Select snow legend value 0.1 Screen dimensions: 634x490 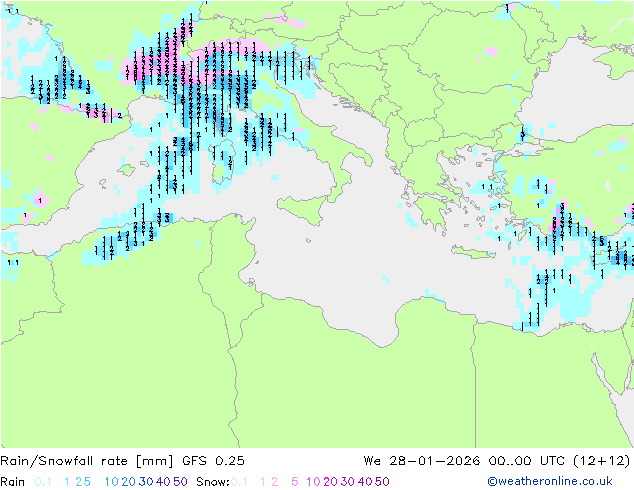click(x=239, y=482)
